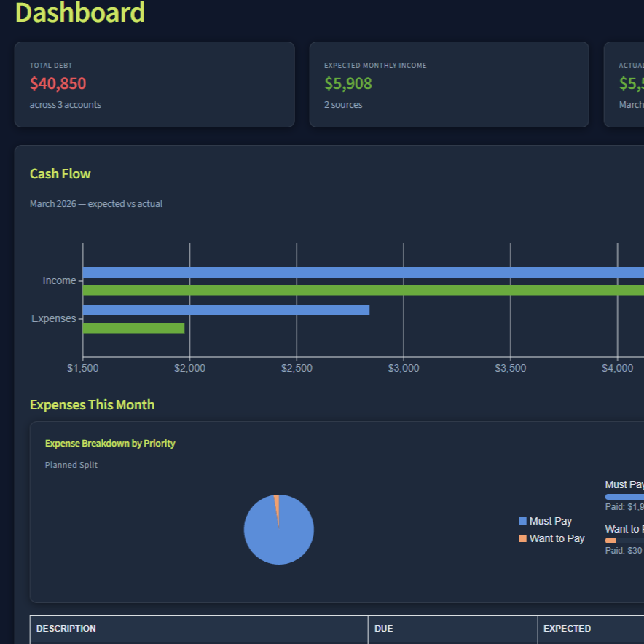Click the Income axis label
Image resolution: width=644 pixels, height=644 pixels.
coord(60,280)
